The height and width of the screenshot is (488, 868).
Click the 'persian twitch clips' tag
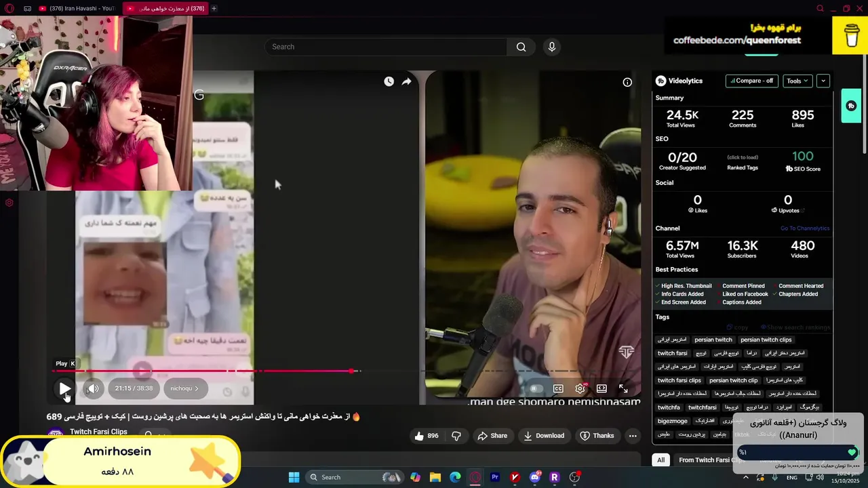pos(766,340)
